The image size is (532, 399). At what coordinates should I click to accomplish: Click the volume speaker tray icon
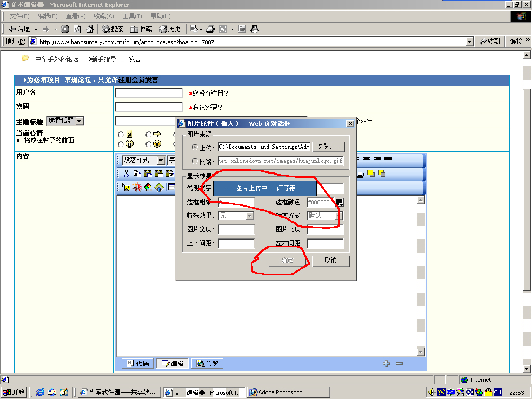[431, 392]
